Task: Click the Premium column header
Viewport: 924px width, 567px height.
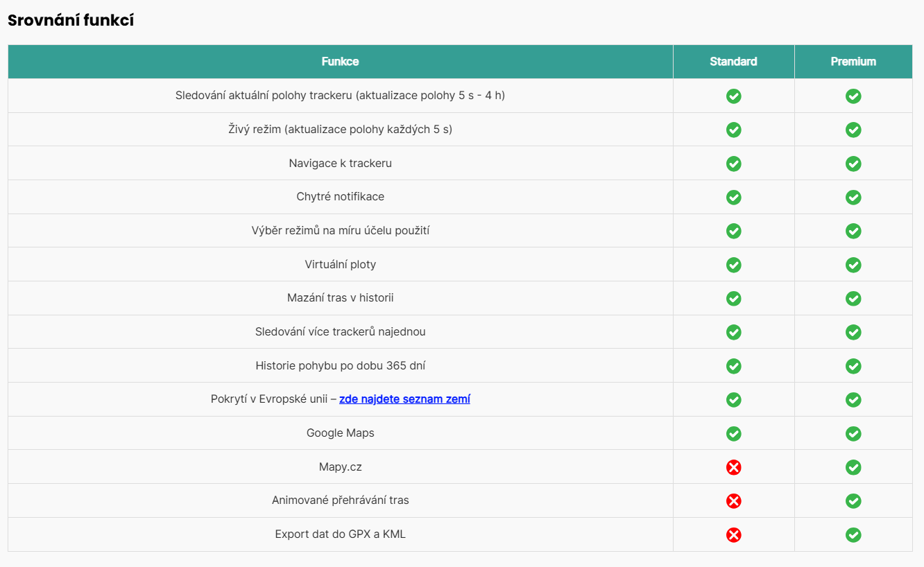Action: pos(853,62)
